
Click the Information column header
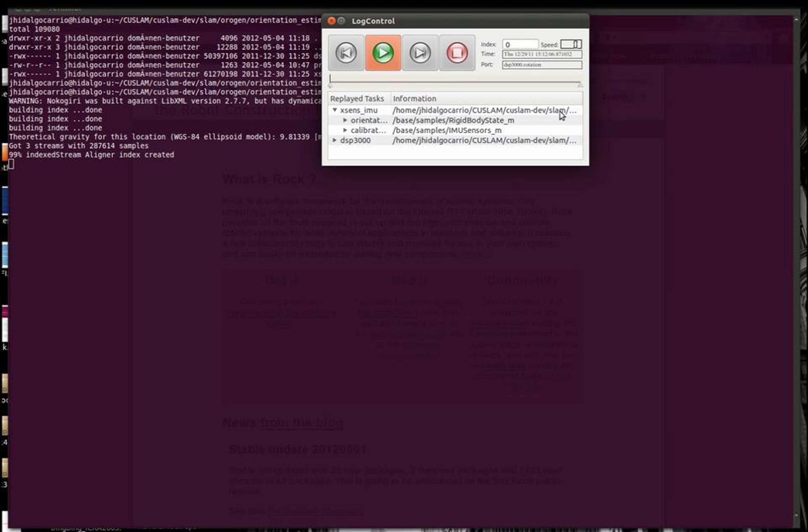tap(414, 98)
